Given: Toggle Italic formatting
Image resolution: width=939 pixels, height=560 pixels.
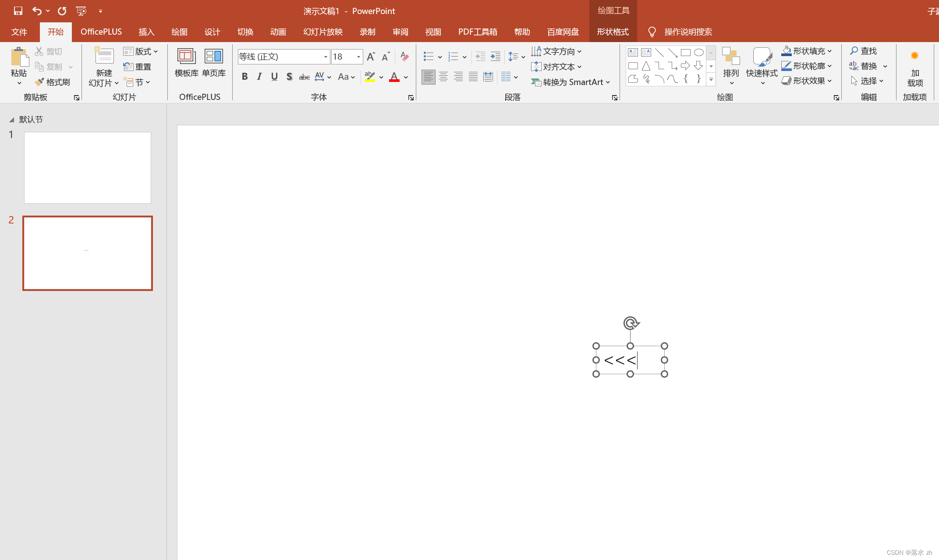Looking at the screenshot, I should 259,77.
